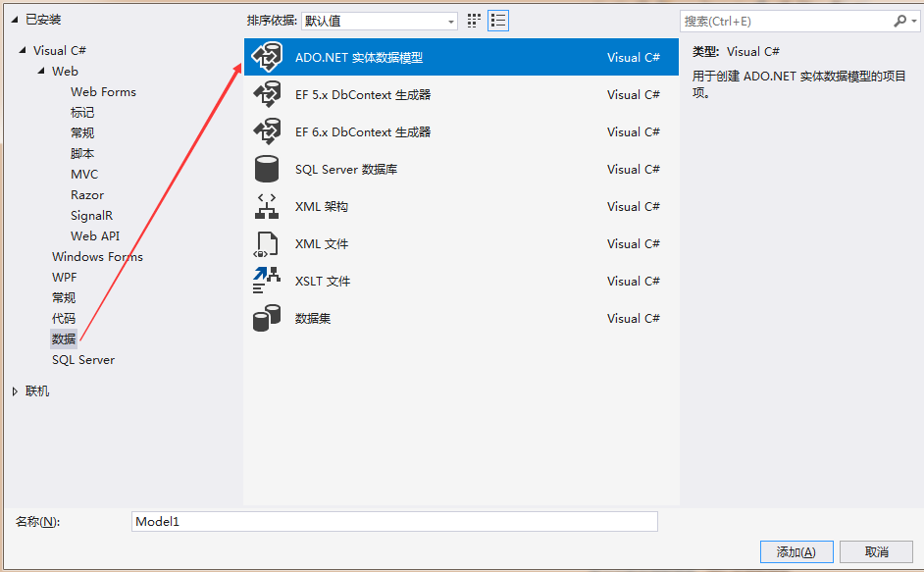Expand the 联机 tree node
Image resolution: width=924 pixels, height=572 pixels.
tap(17, 390)
